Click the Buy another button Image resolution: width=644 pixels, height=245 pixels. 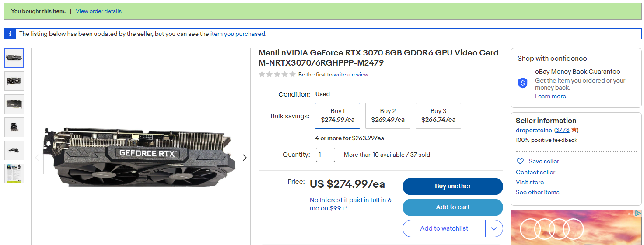(452, 186)
